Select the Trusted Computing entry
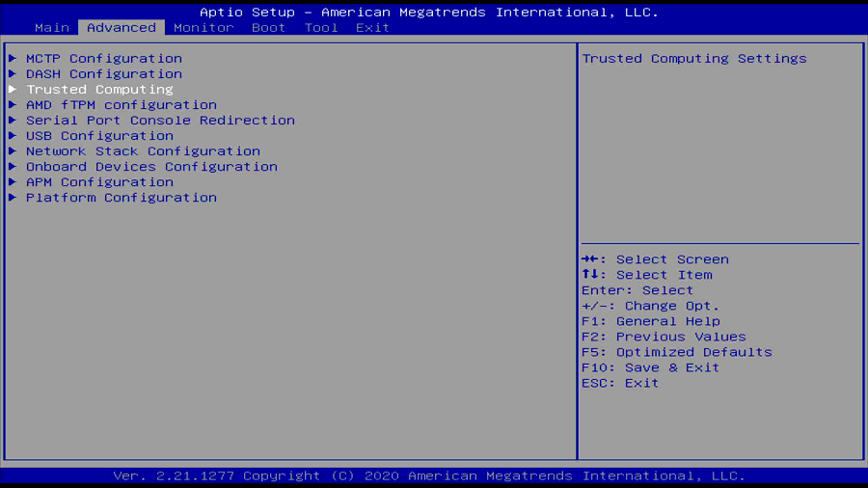This screenshot has width=868, height=488. (x=99, y=90)
